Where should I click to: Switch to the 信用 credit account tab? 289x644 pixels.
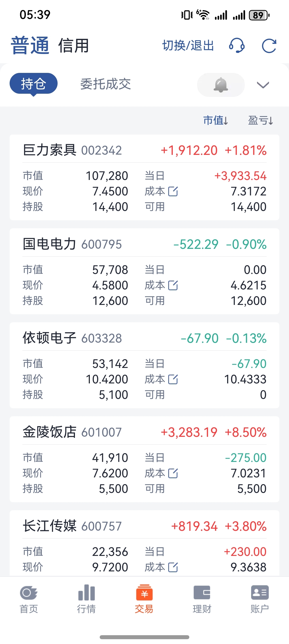click(x=74, y=46)
